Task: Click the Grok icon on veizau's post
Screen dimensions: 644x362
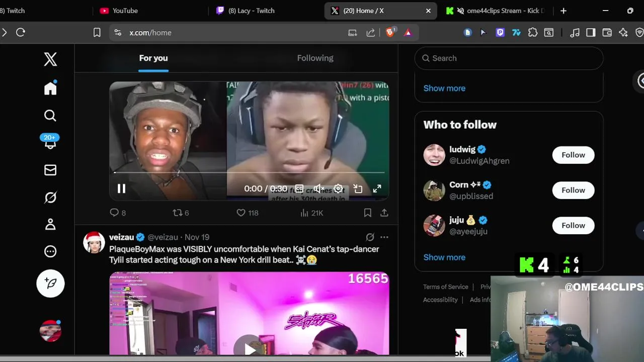Action: point(370,237)
